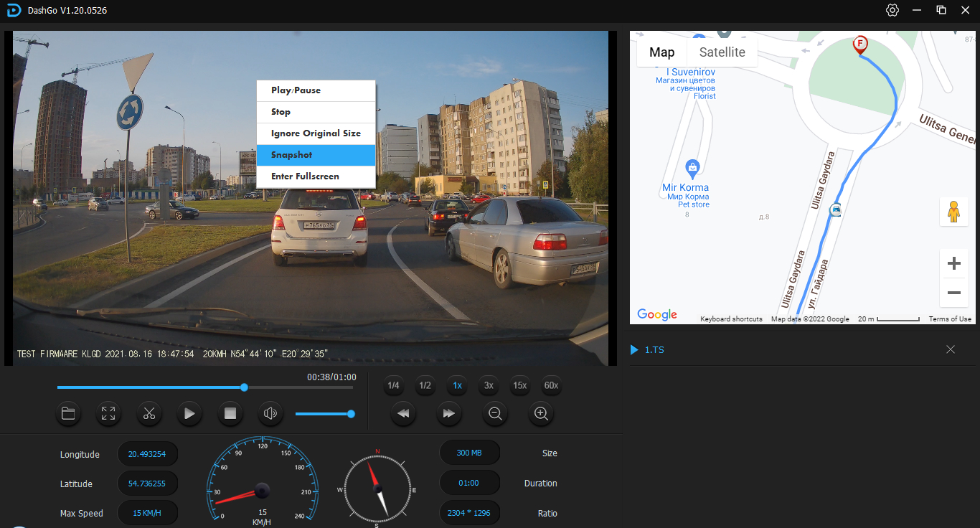
Task: Click the map zoom in plus button
Action: pyautogui.click(x=953, y=263)
